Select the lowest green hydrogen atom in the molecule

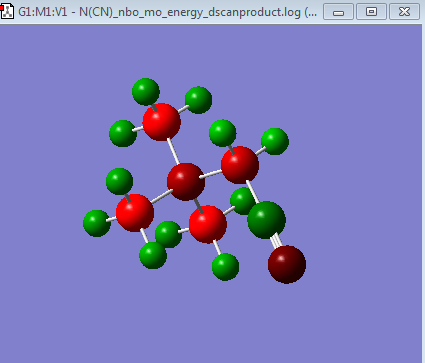(x=225, y=267)
